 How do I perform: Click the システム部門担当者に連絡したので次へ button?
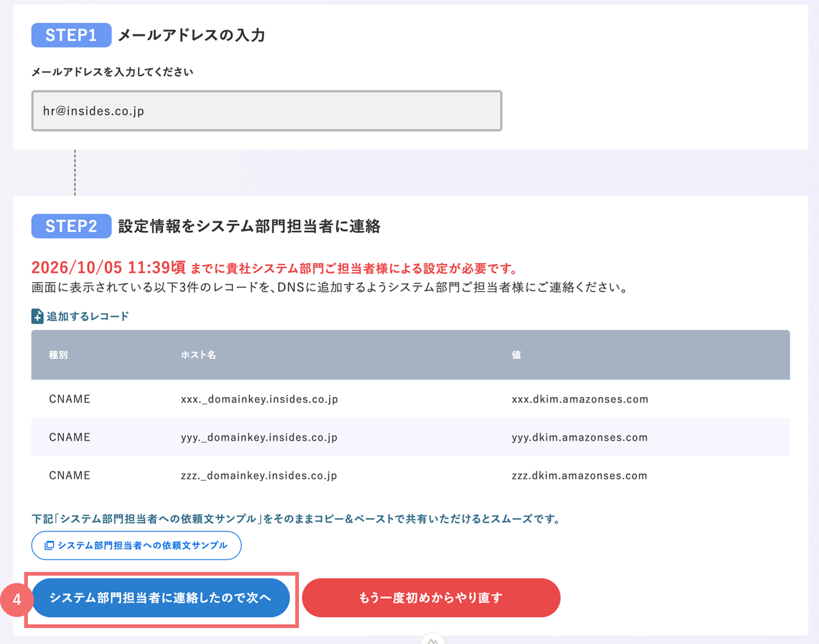tap(161, 598)
